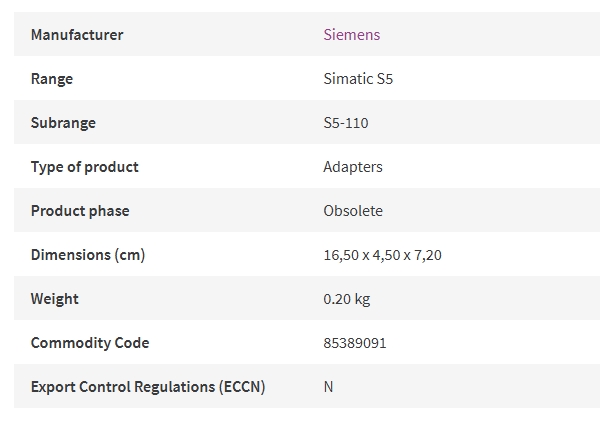Select the Adapters product type value
This screenshot has height=422, width=609.
[x=353, y=167]
